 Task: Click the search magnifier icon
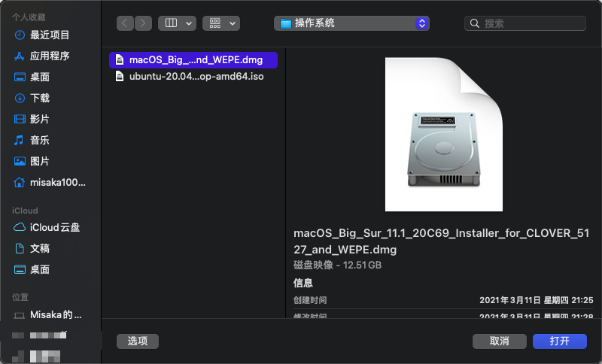click(475, 23)
